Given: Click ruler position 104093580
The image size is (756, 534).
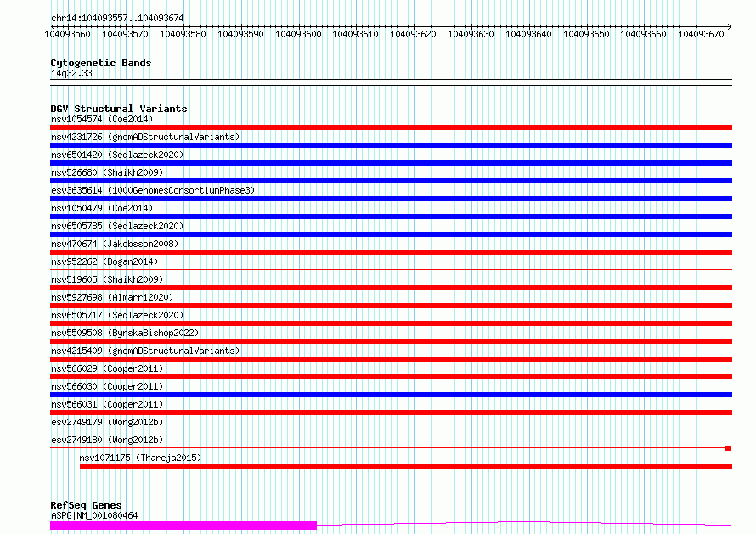Looking at the screenshot, I should click(183, 34).
